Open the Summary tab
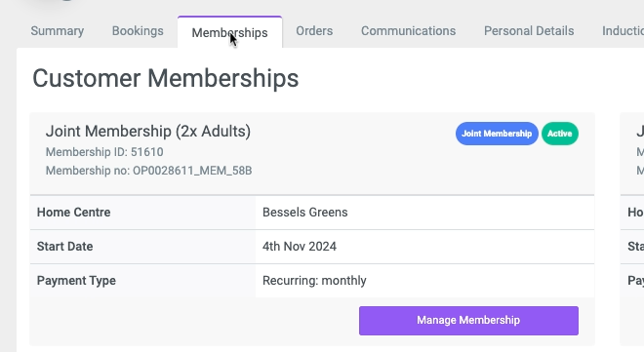The width and height of the screenshot is (644, 352). click(x=58, y=31)
